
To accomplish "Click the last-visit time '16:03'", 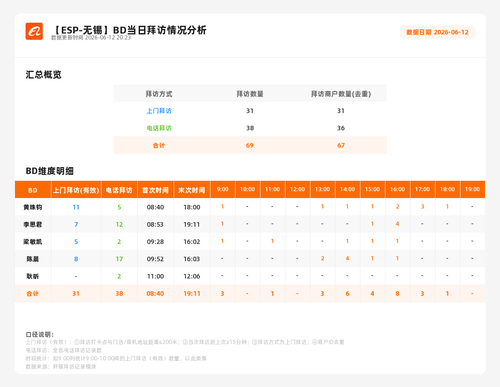I will pos(192,259).
